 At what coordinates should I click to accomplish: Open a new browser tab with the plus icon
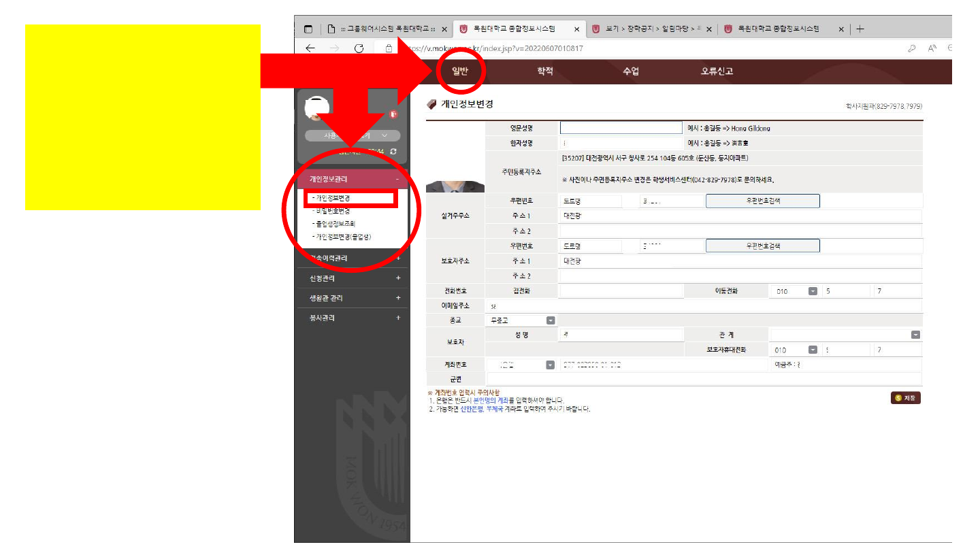tap(860, 29)
